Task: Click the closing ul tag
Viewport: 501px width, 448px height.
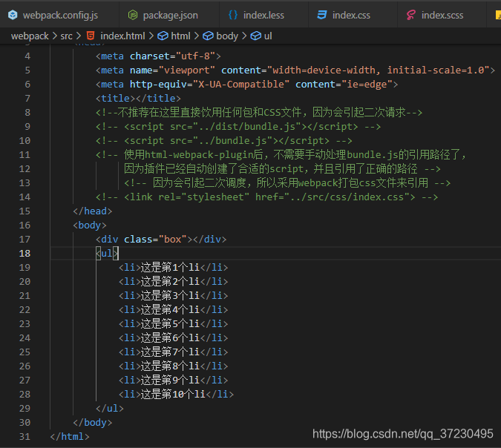Action: (x=110, y=409)
